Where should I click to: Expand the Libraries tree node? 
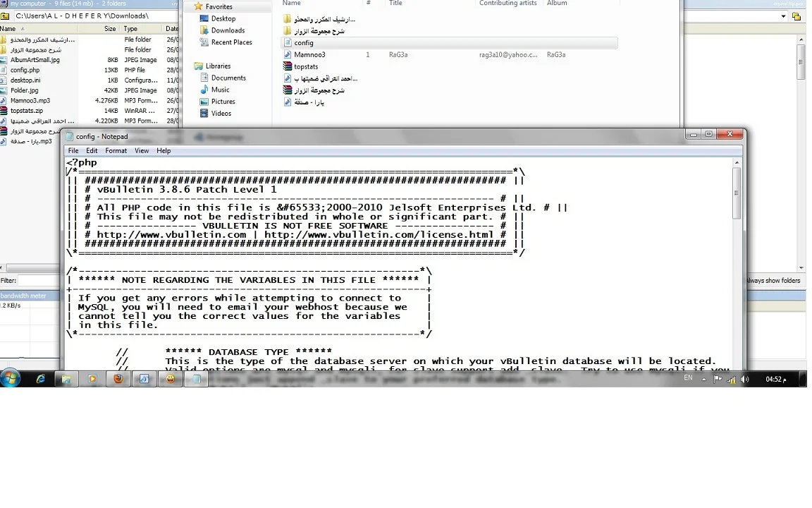coord(188,66)
